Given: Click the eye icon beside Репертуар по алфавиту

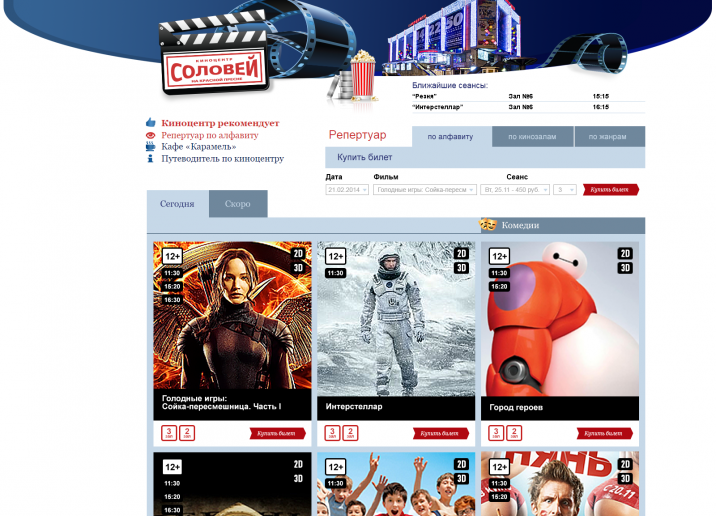Looking at the screenshot, I should point(151,135).
